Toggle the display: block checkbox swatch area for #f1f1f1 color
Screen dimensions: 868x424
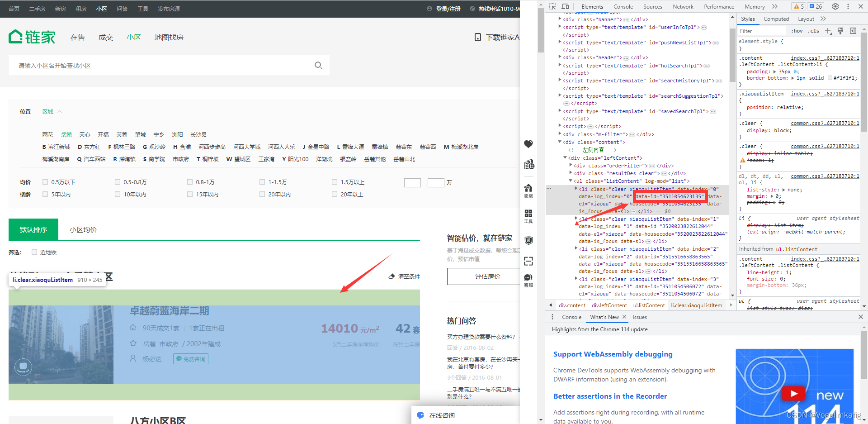coord(830,78)
